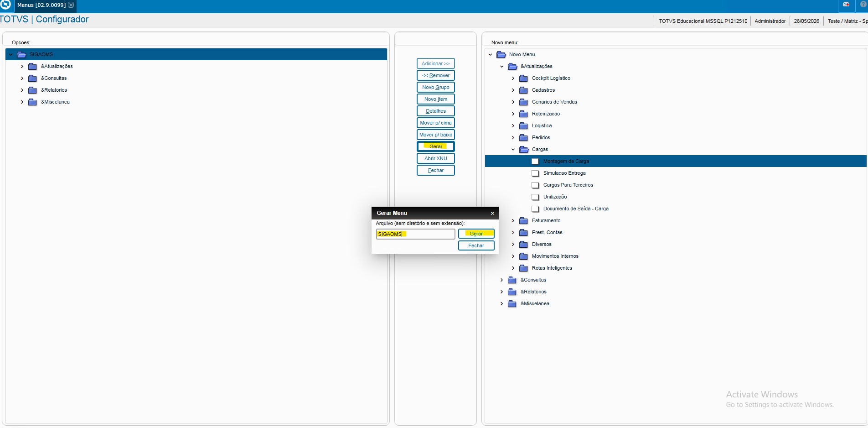
Task: Click the Cadastros folder icon
Action: (524, 90)
